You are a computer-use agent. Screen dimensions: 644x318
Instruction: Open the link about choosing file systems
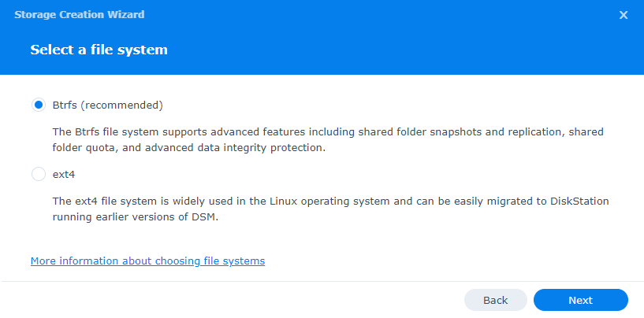(x=147, y=261)
